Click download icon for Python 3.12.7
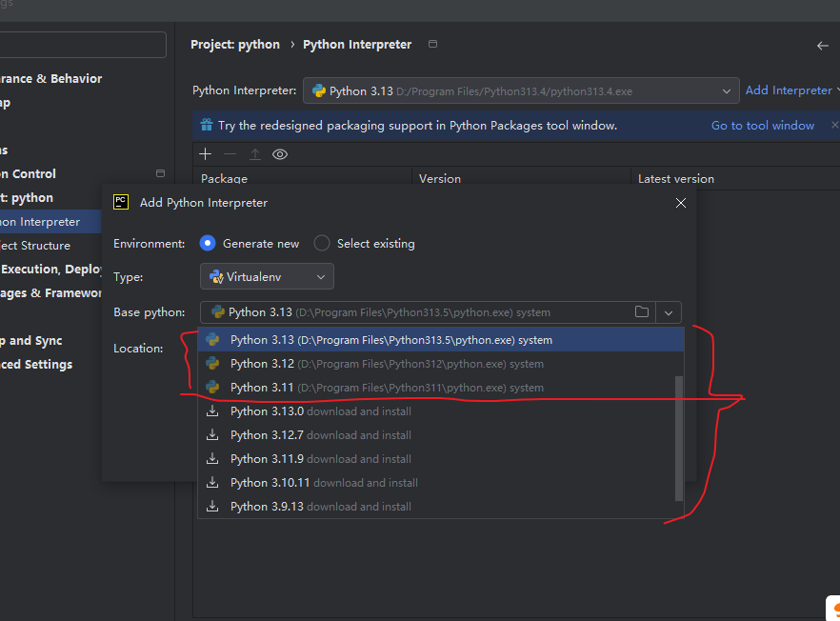The image size is (840, 621). click(x=212, y=434)
